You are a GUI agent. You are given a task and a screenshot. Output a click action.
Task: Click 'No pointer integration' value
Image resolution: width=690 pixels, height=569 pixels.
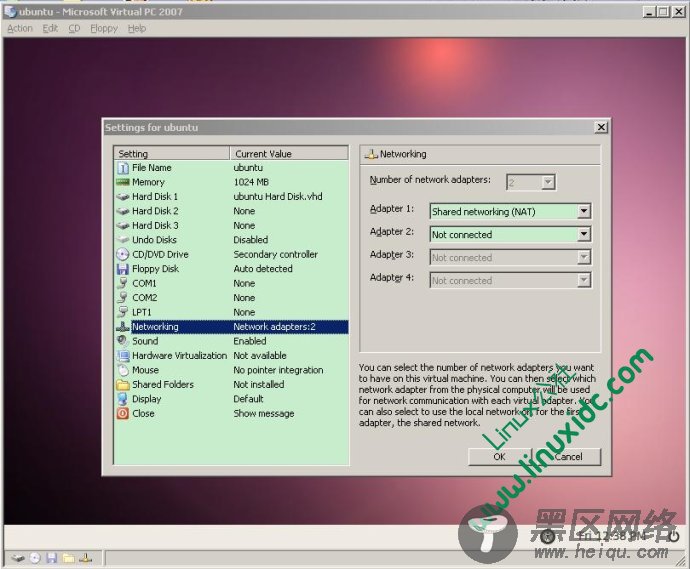(x=278, y=370)
